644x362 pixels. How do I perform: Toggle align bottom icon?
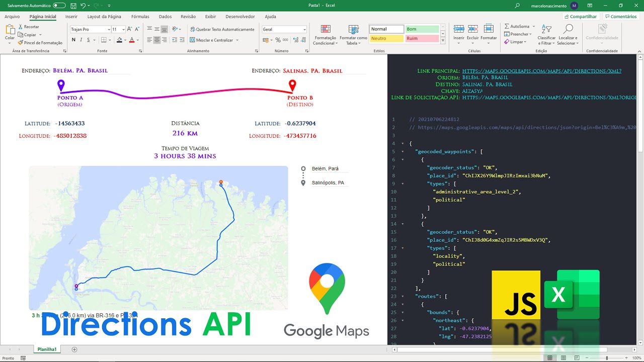point(165,29)
